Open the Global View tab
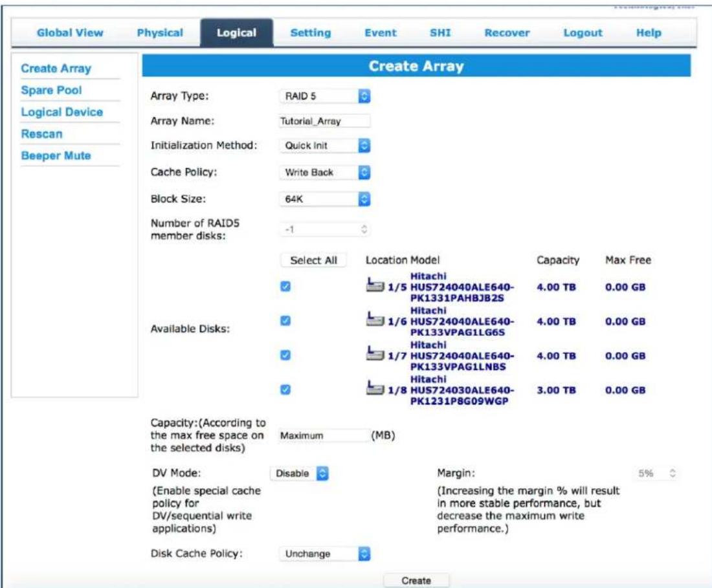 (x=70, y=32)
